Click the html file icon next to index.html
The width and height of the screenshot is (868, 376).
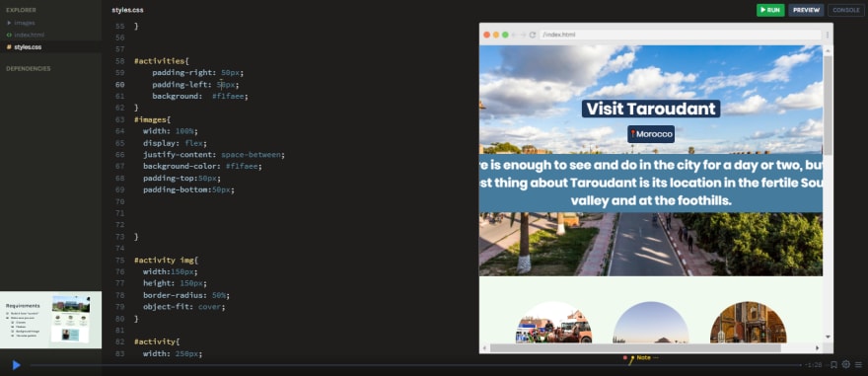click(x=9, y=35)
